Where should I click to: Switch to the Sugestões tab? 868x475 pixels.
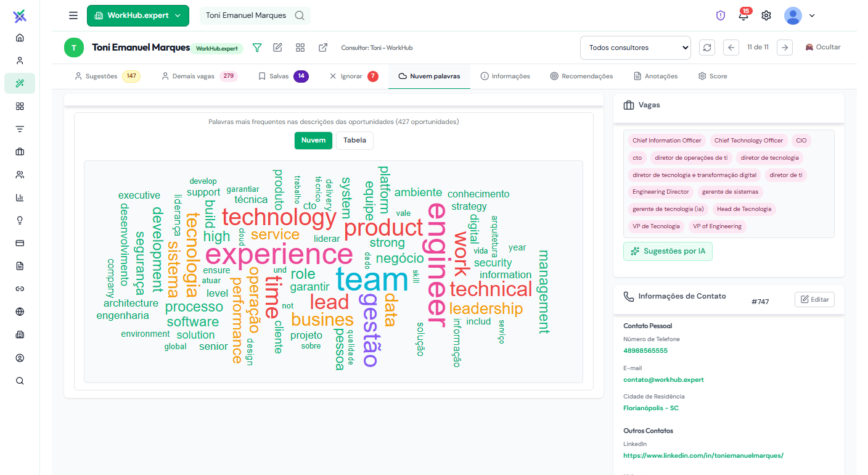(x=107, y=76)
